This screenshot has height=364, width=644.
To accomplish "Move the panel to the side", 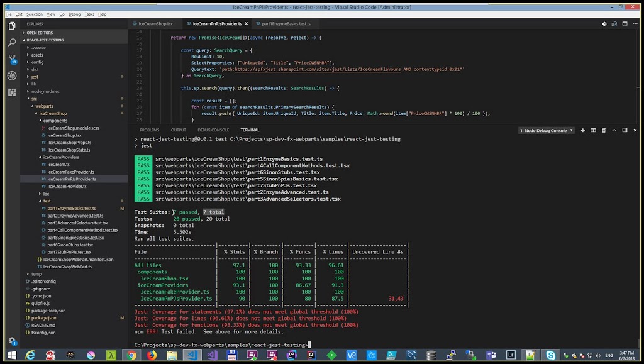I will point(625,130).
